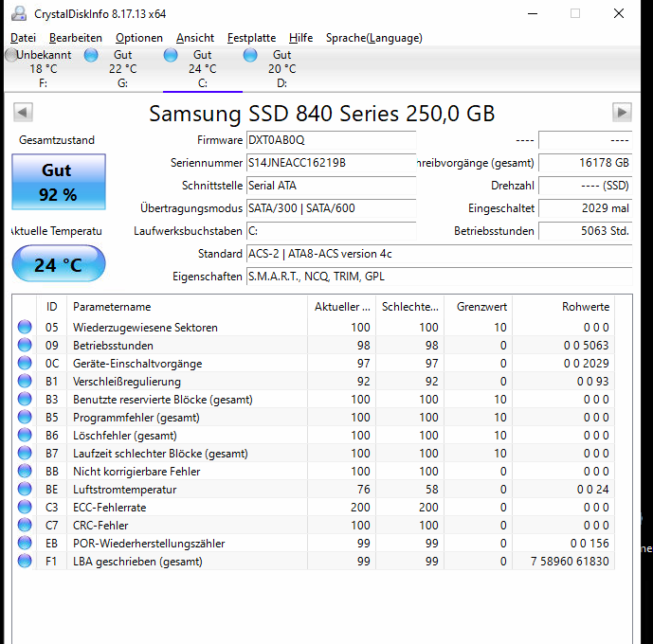Screen dimensions: 653x644
Task: Select Wiederzugewiesene Sektoren parameter name
Action: coord(145,328)
